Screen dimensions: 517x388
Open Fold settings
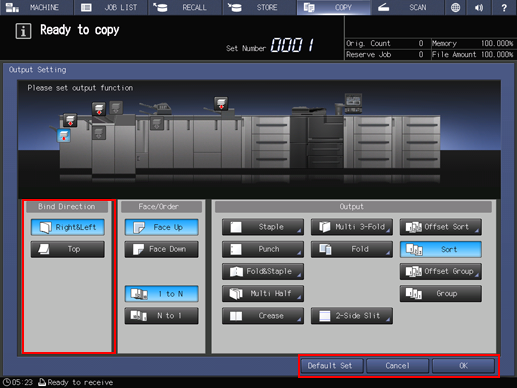352,249
